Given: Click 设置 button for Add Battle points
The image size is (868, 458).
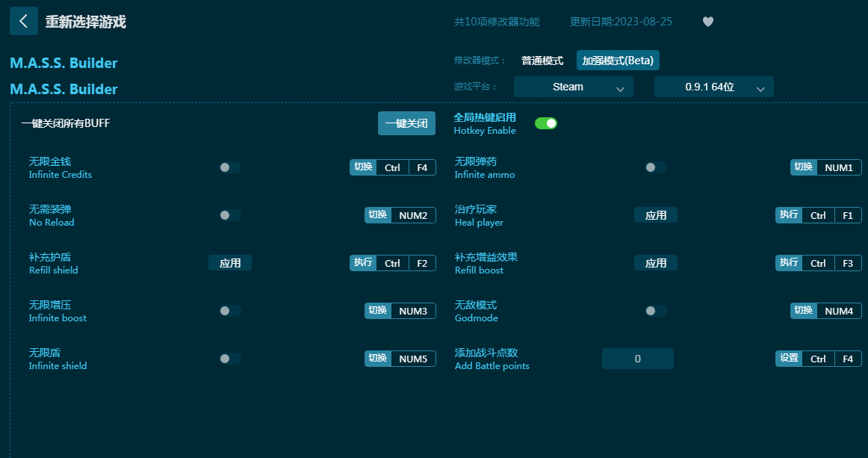Looking at the screenshot, I should 789,359.
